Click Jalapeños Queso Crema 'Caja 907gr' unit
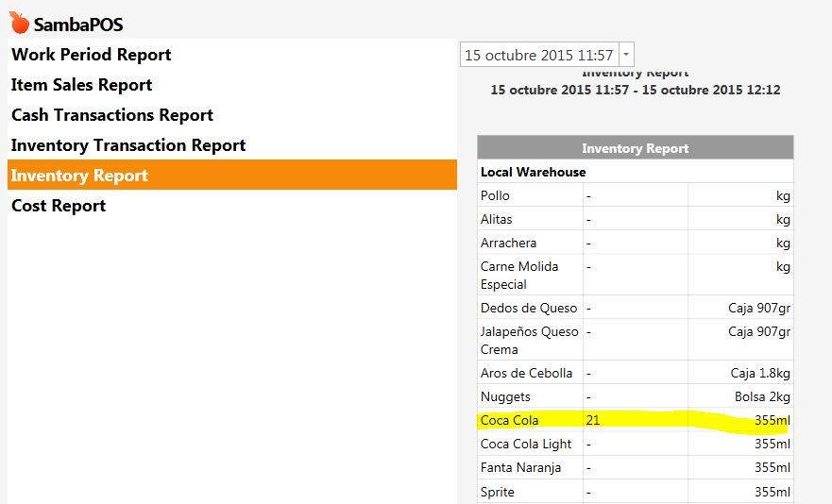Image resolution: width=832 pixels, height=504 pixels. pos(759,332)
